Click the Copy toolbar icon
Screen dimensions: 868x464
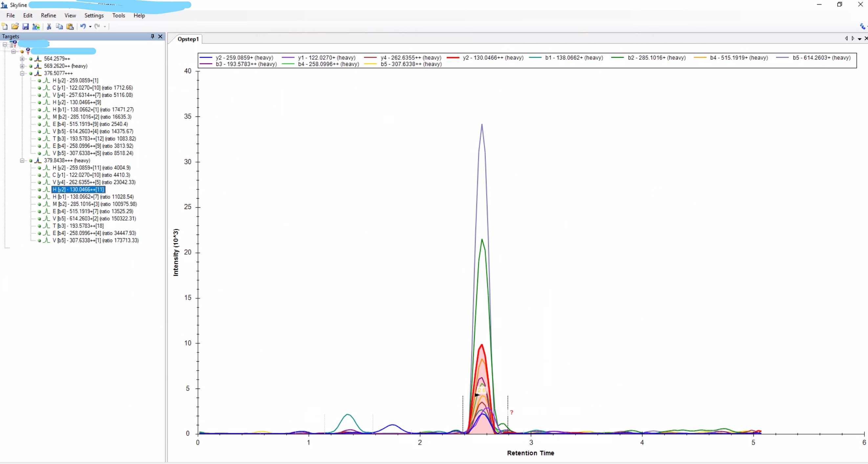tap(59, 26)
